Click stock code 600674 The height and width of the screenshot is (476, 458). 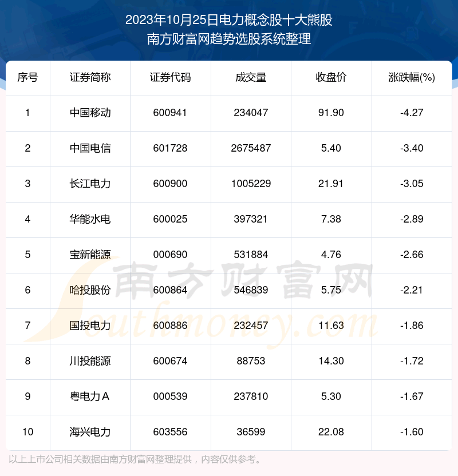pyautogui.click(x=170, y=361)
